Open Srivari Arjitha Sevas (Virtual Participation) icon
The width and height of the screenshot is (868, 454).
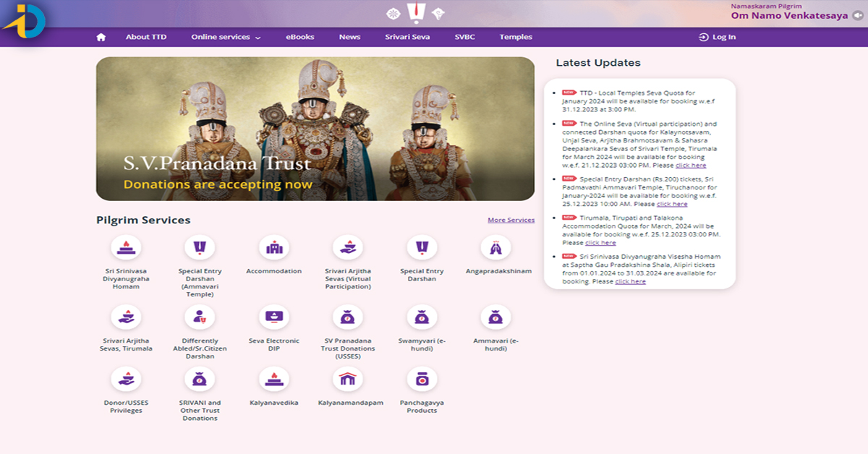(348, 249)
